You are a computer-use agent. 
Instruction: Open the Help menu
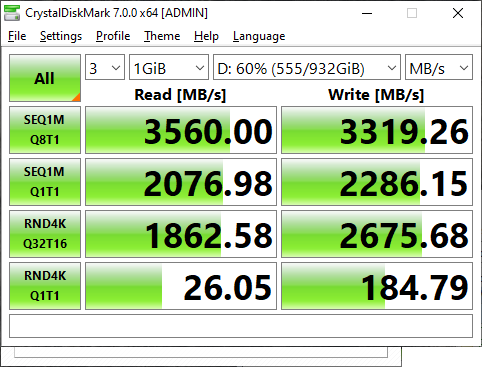click(206, 36)
